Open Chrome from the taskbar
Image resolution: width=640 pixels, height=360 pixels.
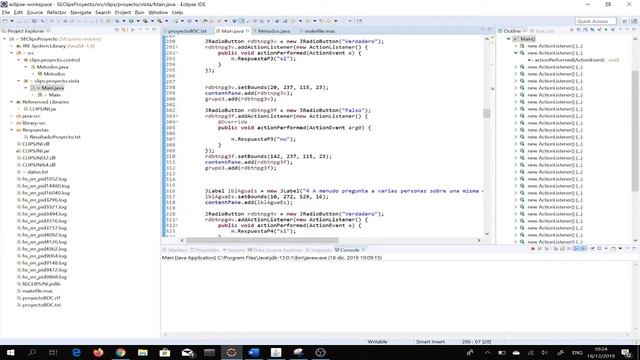tap(120, 352)
